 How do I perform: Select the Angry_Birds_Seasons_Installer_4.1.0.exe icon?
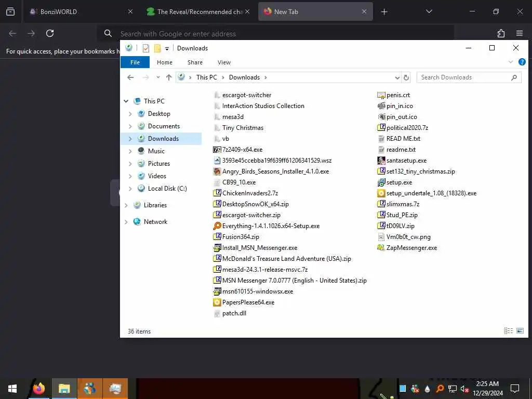217,171
